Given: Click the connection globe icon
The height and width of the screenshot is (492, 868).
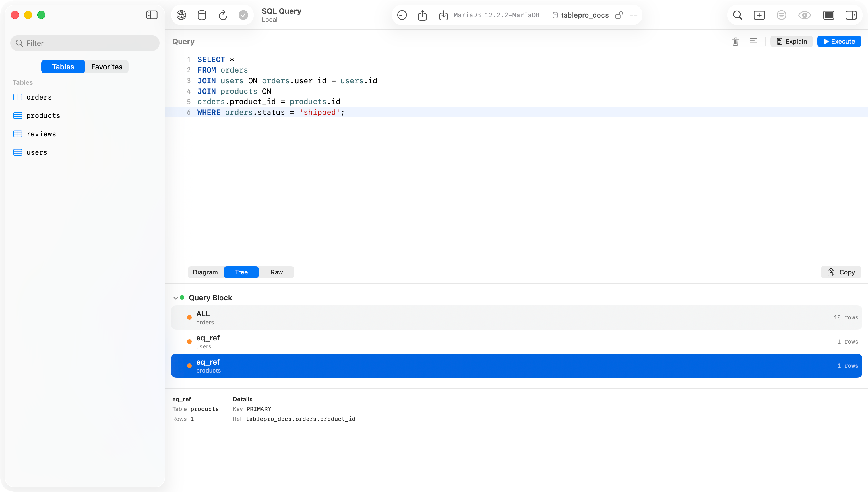Looking at the screenshot, I should point(181,15).
